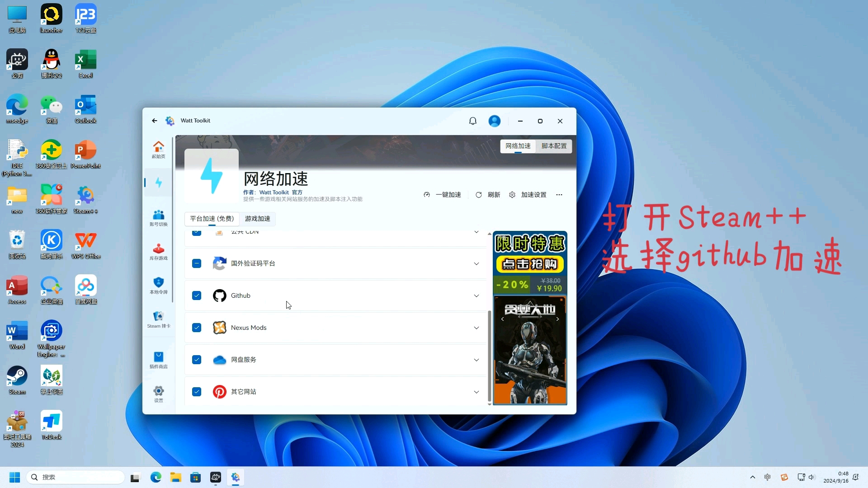Click the 网盘服务 cloud icon
The height and width of the screenshot is (488, 868).
coord(220,360)
